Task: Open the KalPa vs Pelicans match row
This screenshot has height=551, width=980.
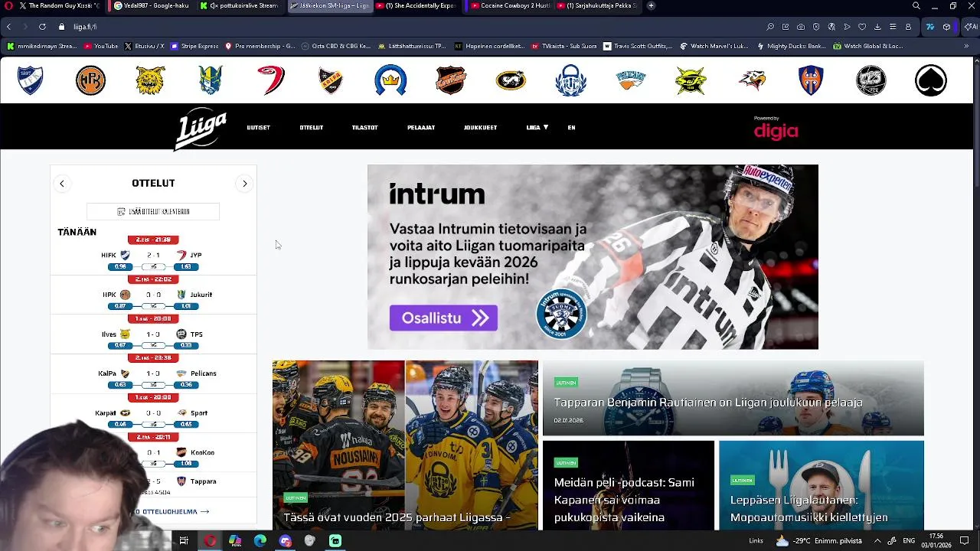Action: (x=153, y=373)
